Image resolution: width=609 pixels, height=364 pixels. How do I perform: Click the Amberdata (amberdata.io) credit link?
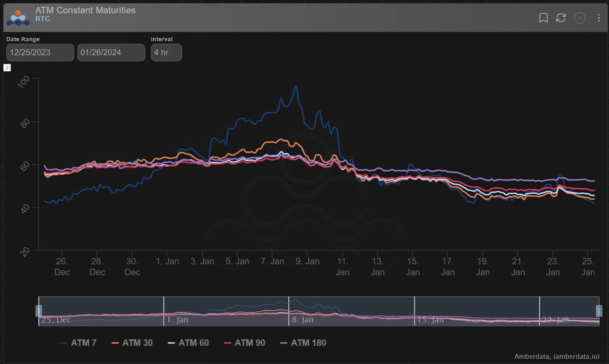tap(556, 356)
